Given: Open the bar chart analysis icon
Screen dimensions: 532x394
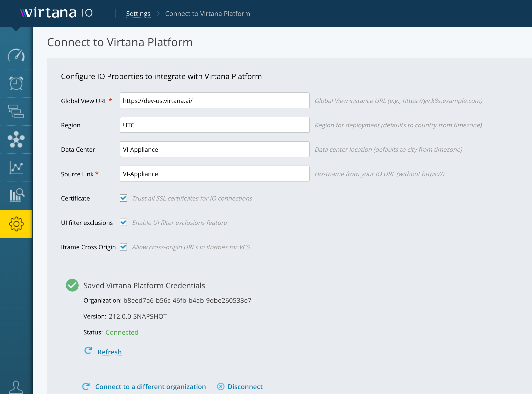Looking at the screenshot, I should click(x=17, y=195).
